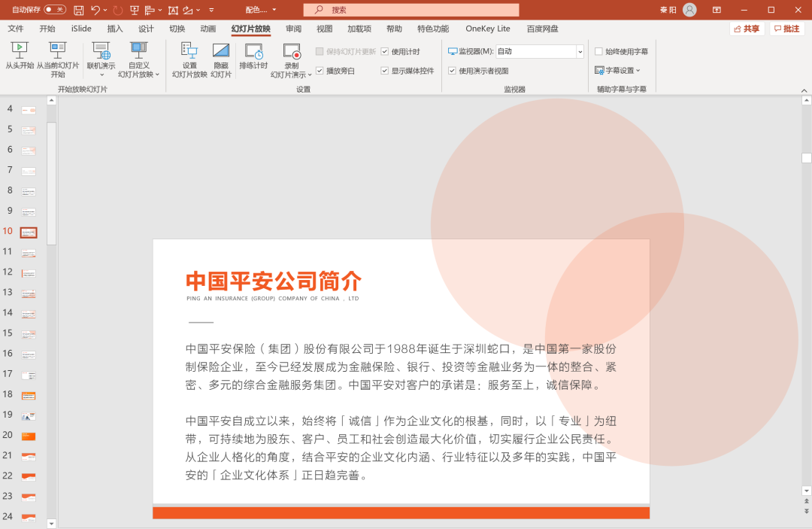The width and height of the screenshot is (812, 529).
Task: Toggle the 显示媒体控件 checkbox
Action: pos(385,71)
